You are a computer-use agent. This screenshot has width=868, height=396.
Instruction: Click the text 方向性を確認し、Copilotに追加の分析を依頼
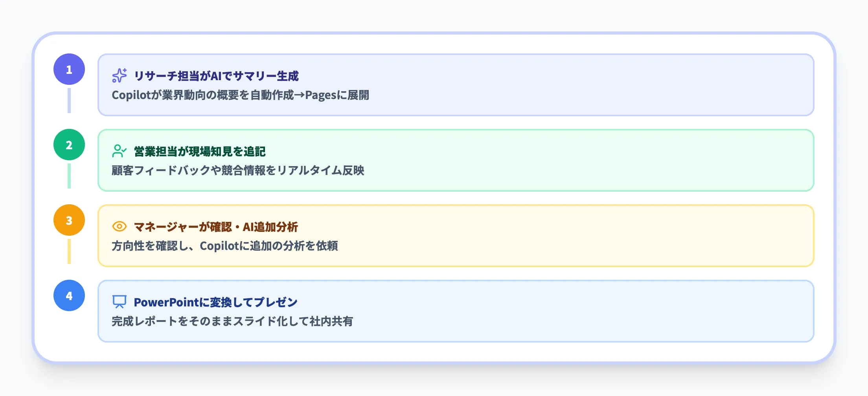pos(224,246)
